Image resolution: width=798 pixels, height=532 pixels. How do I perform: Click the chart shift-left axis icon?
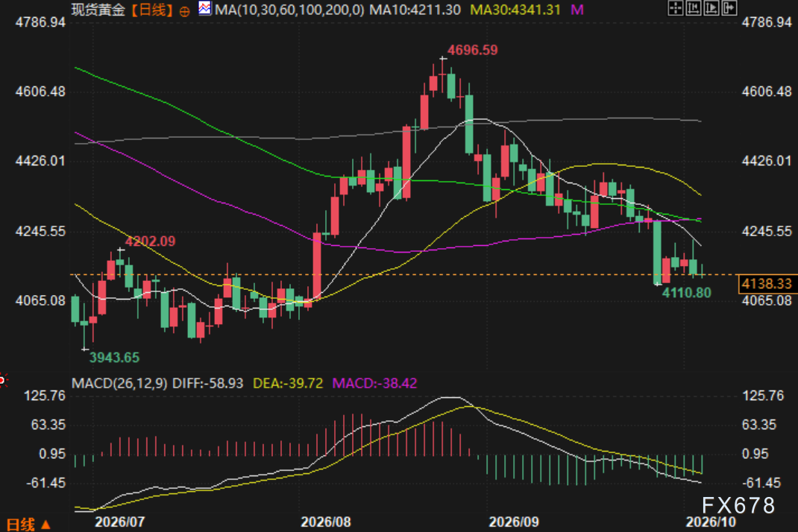[693, 8]
